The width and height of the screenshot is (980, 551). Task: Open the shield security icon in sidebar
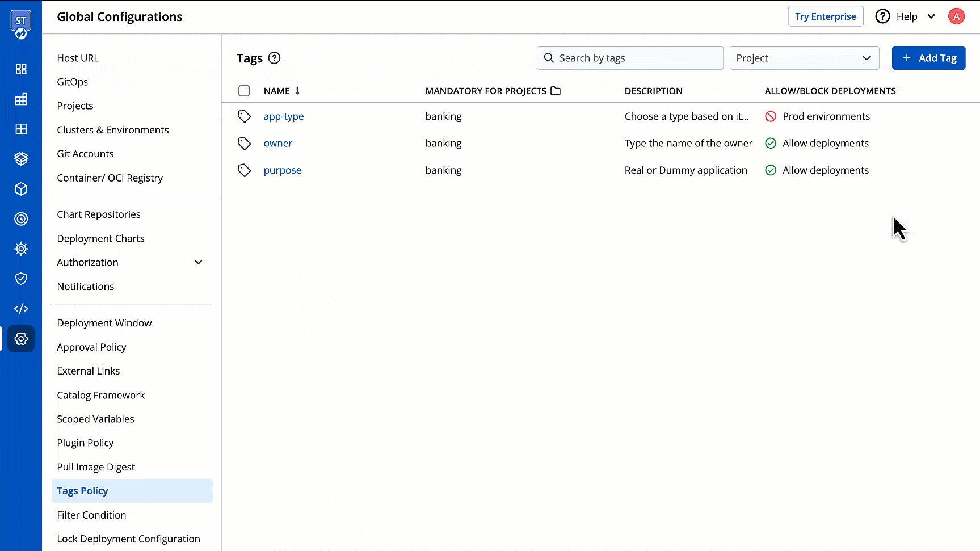click(21, 279)
